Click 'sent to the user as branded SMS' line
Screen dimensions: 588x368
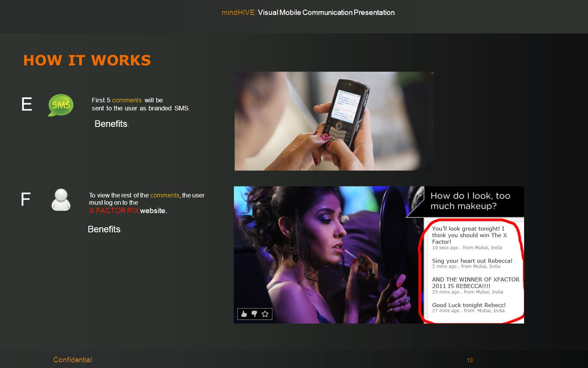pyautogui.click(x=141, y=108)
